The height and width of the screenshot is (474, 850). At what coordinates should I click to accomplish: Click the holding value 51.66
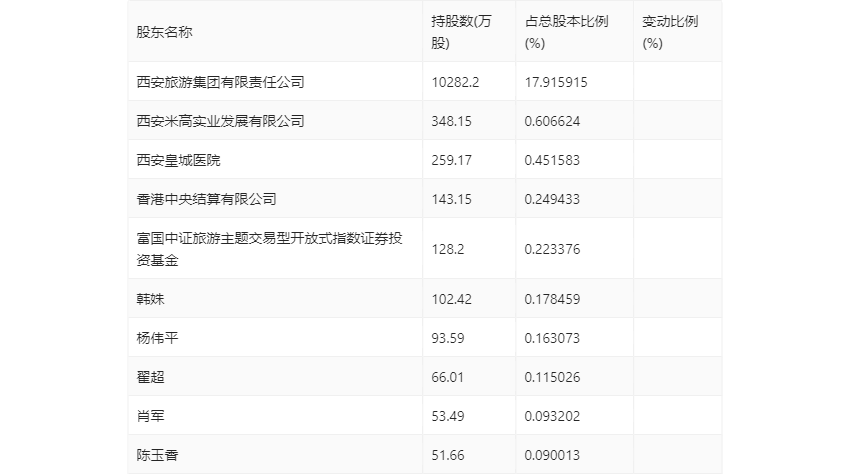tap(448, 456)
